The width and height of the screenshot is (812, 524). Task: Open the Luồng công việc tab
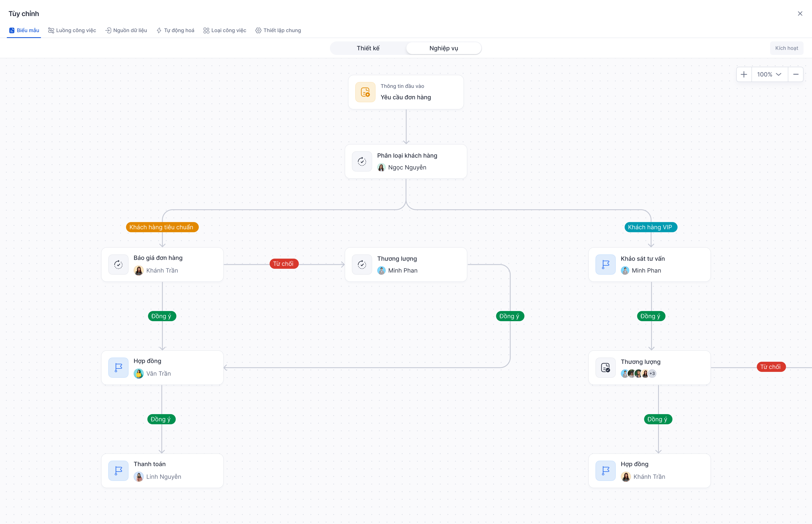pos(72,30)
